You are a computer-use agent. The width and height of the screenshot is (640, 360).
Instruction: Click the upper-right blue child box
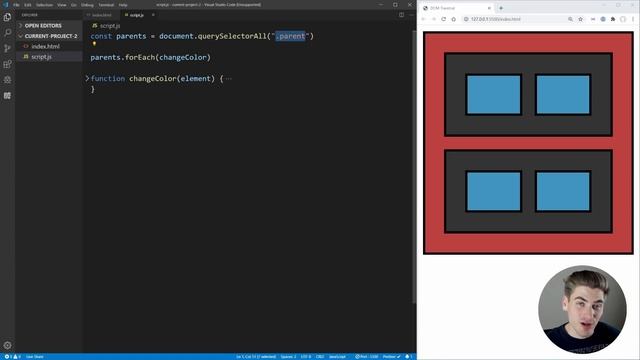[x=563, y=94]
